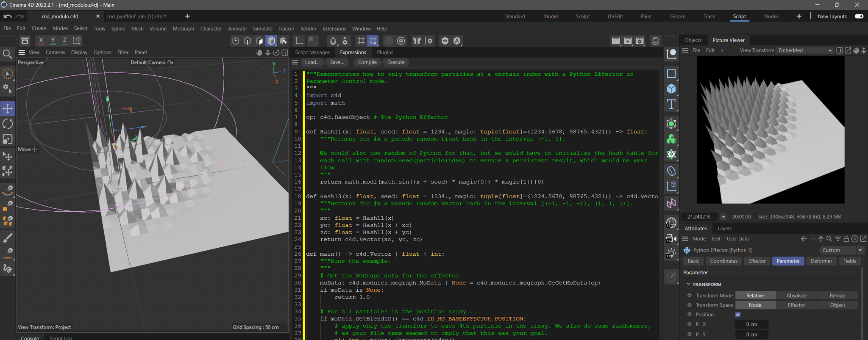Viewport: 868px width, 340px height.
Task: Click the edges mode icon in top toolbar
Action: (248, 41)
